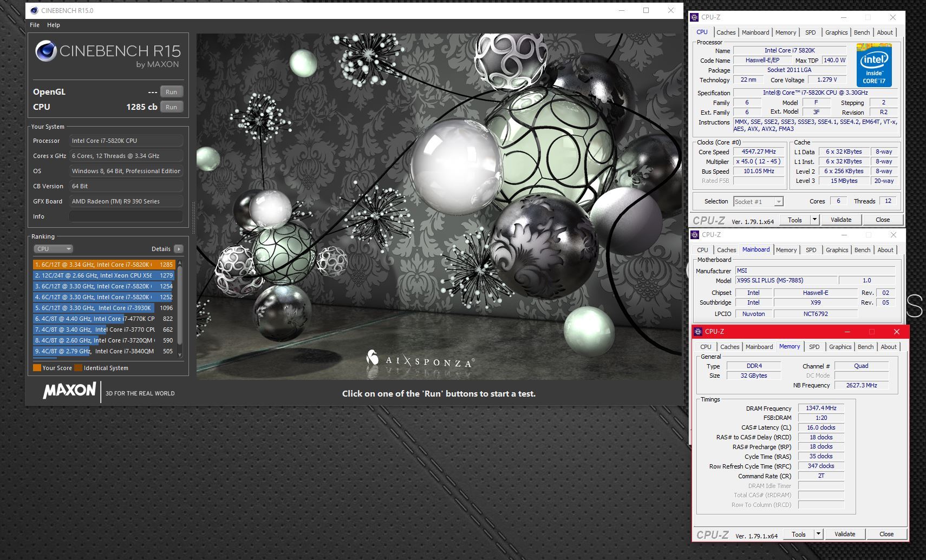Select ranking row 9 i7-3840QM 505

point(104,351)
